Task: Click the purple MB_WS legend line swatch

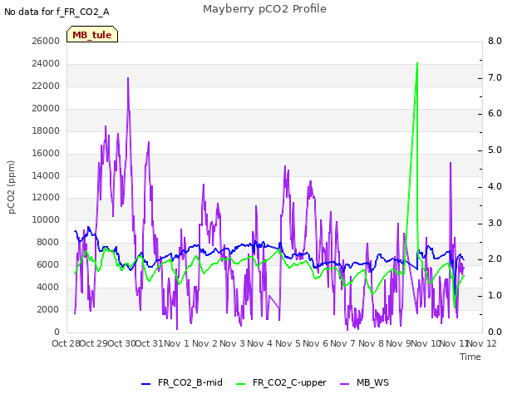Action: 344,384
